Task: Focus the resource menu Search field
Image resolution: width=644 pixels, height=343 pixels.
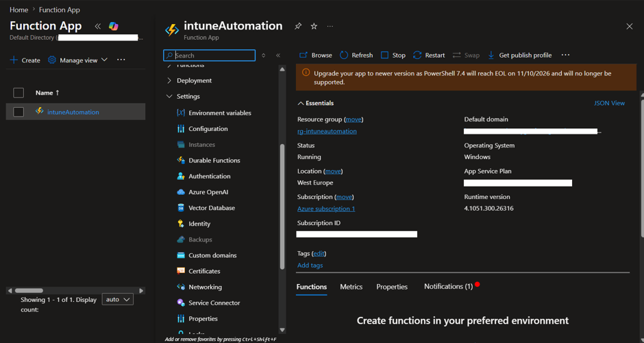Action: click(210, 55)
